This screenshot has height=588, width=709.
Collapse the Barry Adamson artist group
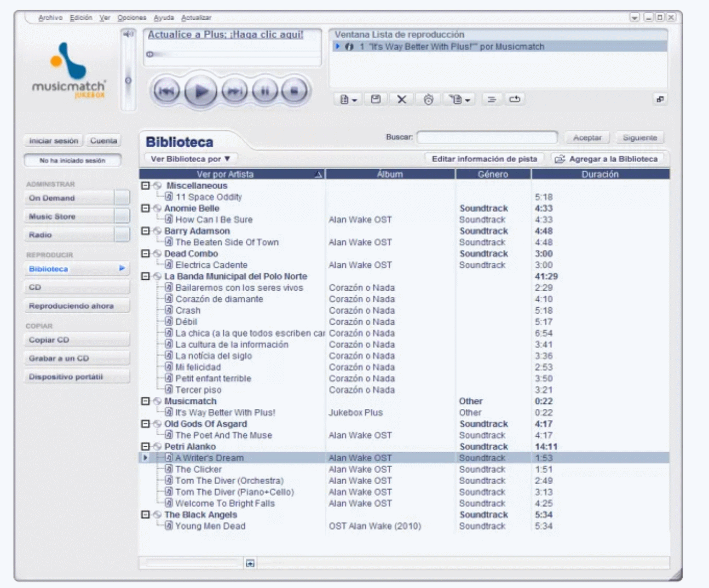pyautogui.click(x=145, y=231)
